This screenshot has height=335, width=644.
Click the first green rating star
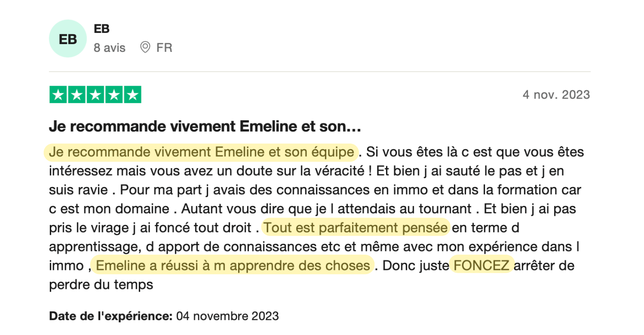click(x=58, y=95)
